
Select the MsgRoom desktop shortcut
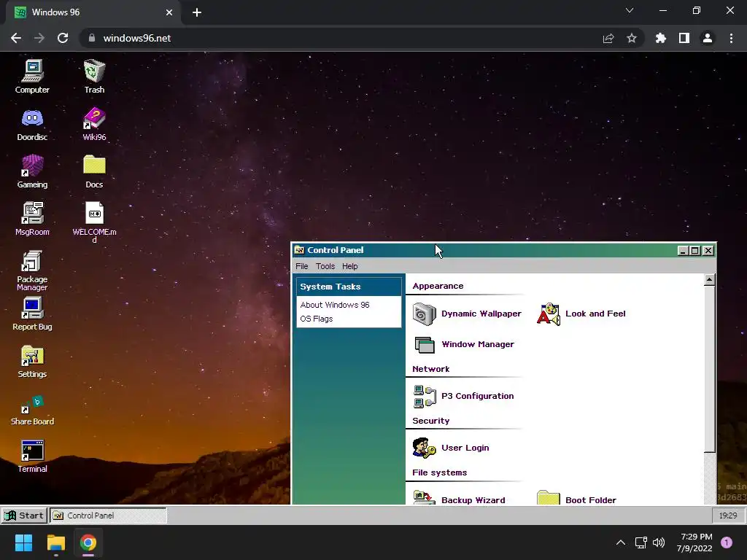pyautogui.click(x=32, y=219)
